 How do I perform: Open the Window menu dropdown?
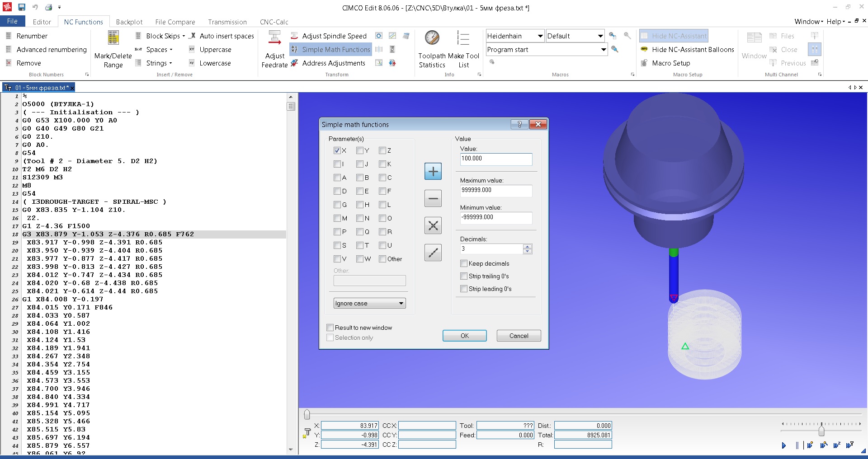point(809,22)
